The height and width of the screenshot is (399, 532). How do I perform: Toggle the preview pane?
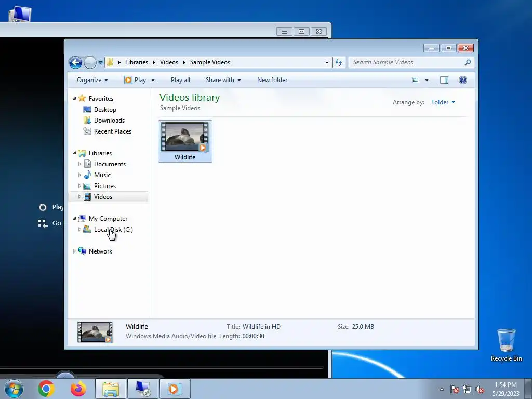444,80
